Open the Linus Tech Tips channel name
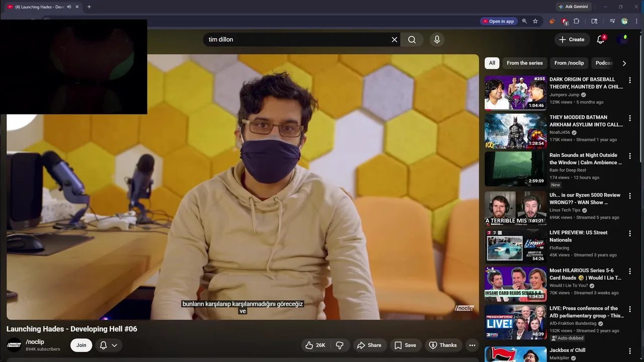The width and height of the screenshot is (644, 362). (565, 210)
